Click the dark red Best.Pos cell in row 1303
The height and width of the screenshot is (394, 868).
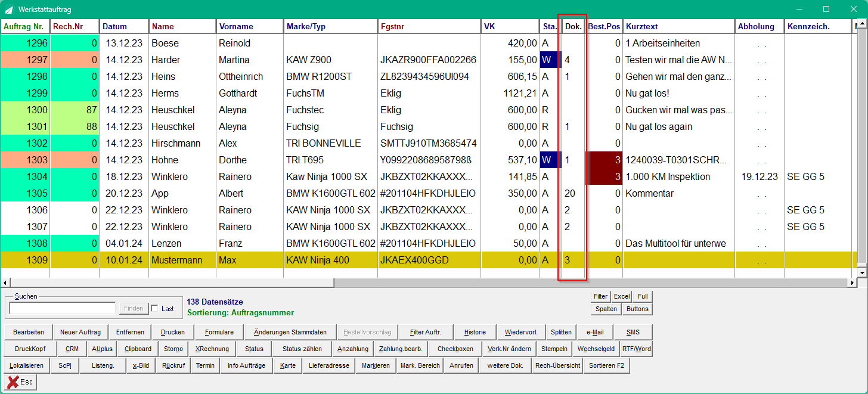(604, 160)
